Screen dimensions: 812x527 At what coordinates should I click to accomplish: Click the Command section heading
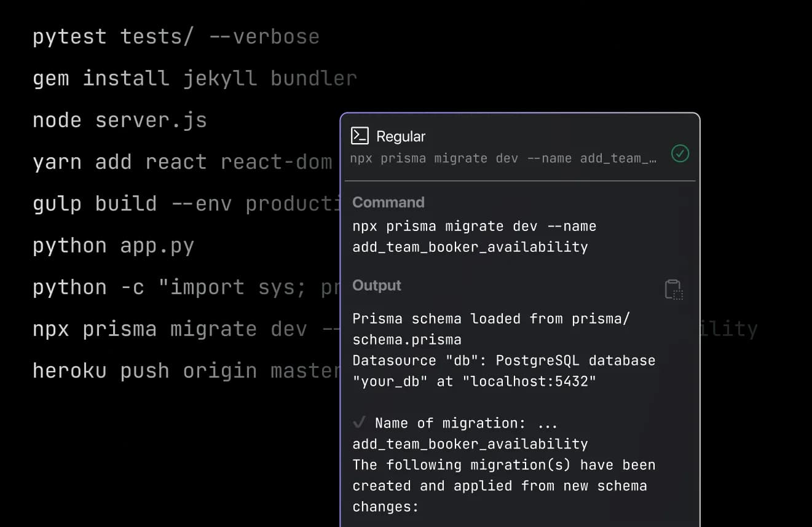(388, 203)
